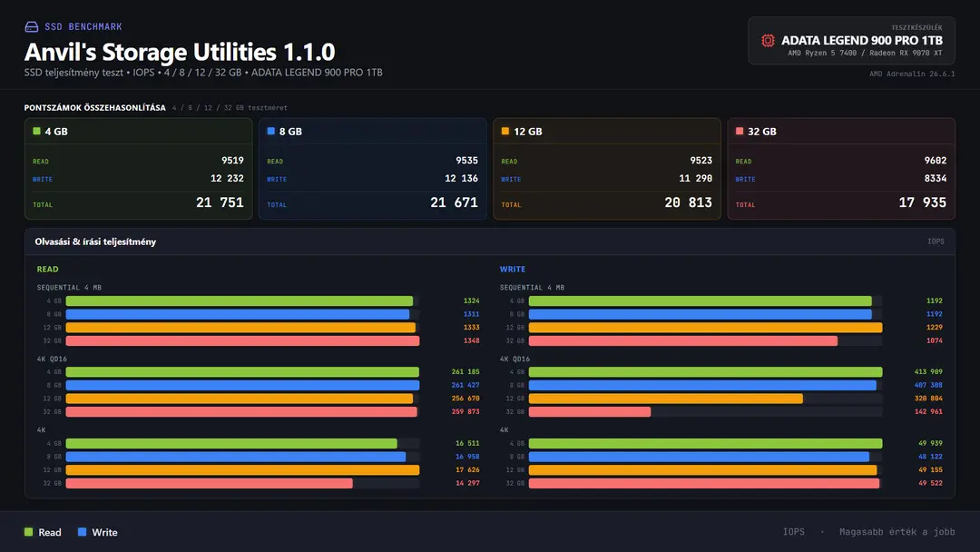Click the read score "9519" on the 4 GB card

[x=232, y=161]
